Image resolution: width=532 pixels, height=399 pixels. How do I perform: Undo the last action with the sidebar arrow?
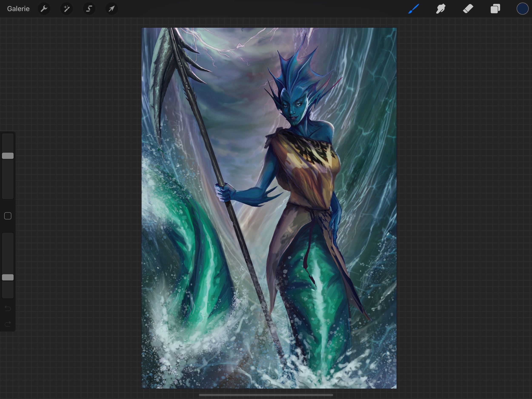pyautogui.click(x=8, y=308)
